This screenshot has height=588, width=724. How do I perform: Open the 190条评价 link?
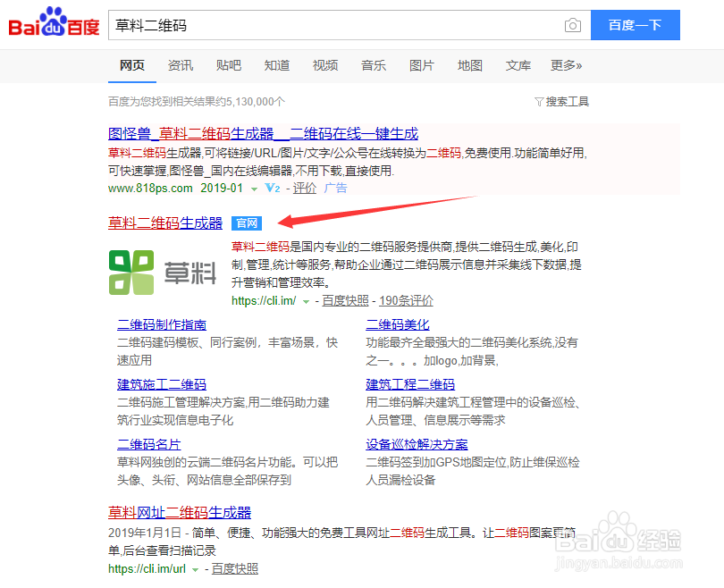click(x=407, y=301)
